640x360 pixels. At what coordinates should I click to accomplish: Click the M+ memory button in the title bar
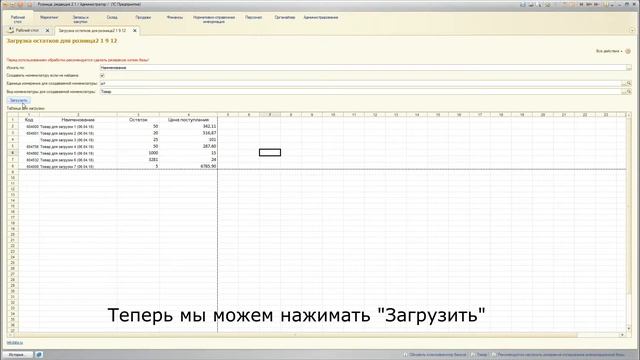pos(589,4)
